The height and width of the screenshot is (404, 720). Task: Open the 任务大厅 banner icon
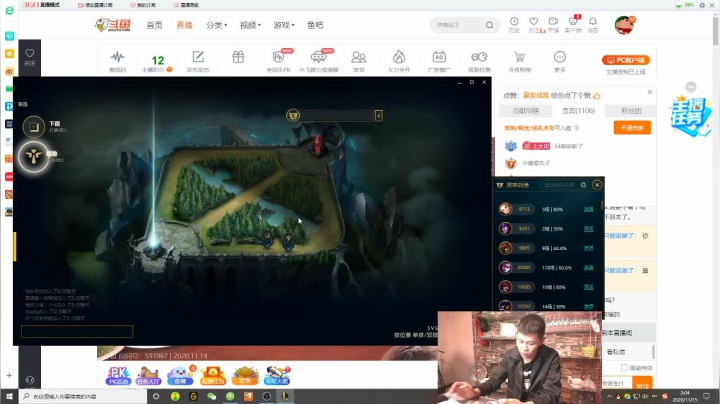(149, 376)
